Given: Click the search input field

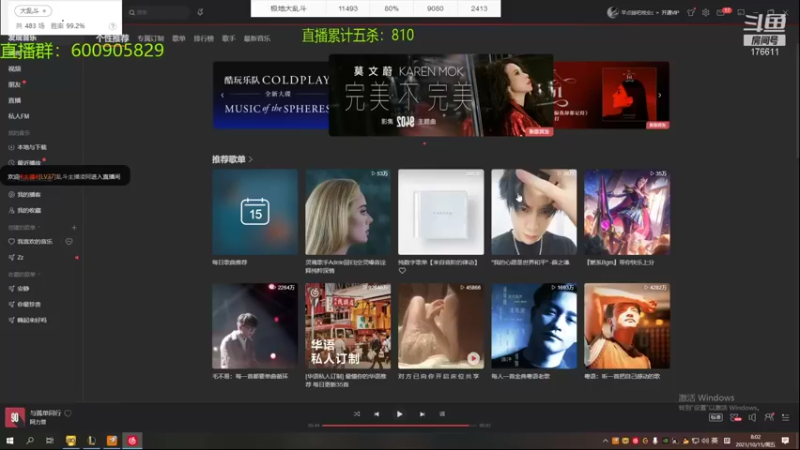Looking at the screenshot, I should [x=158, y=12].
